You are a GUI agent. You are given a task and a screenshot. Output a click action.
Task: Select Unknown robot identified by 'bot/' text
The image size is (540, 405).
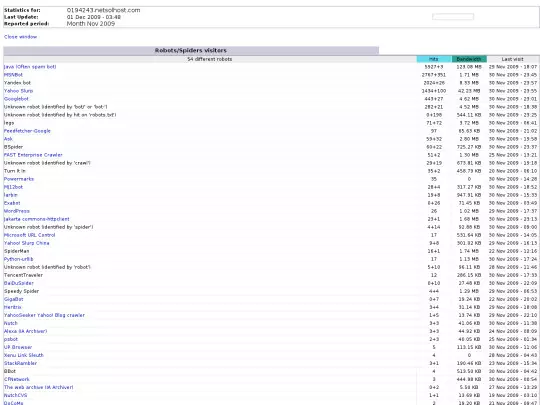click(x=55, y=107)
